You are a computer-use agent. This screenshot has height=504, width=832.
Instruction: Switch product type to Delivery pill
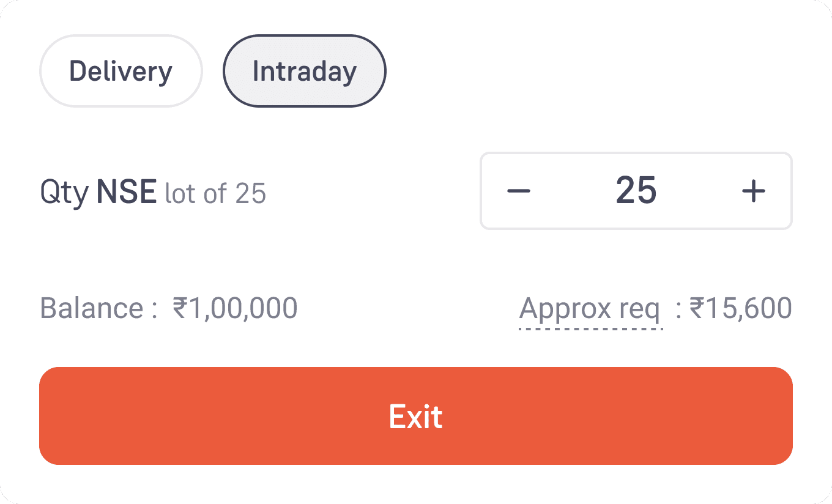(121, 71)
